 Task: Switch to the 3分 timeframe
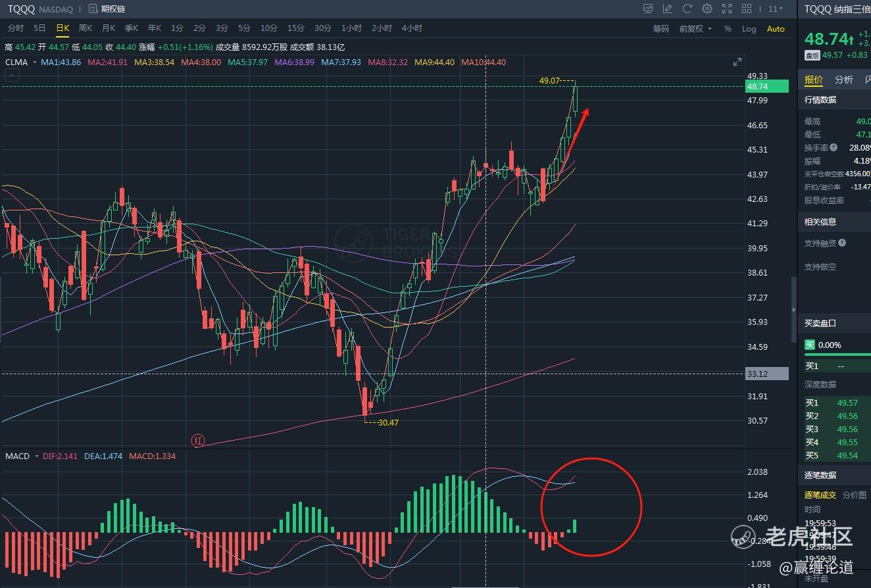coord(222,28)
